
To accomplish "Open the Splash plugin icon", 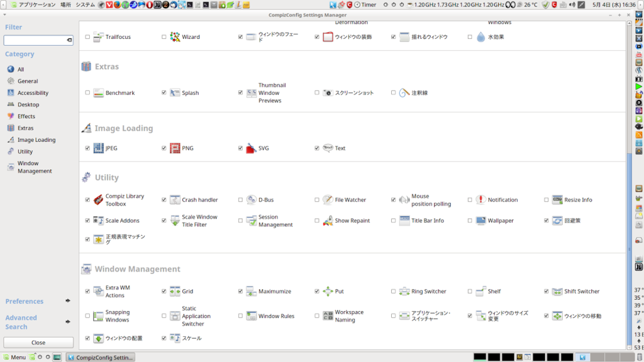I will [175, 93].
